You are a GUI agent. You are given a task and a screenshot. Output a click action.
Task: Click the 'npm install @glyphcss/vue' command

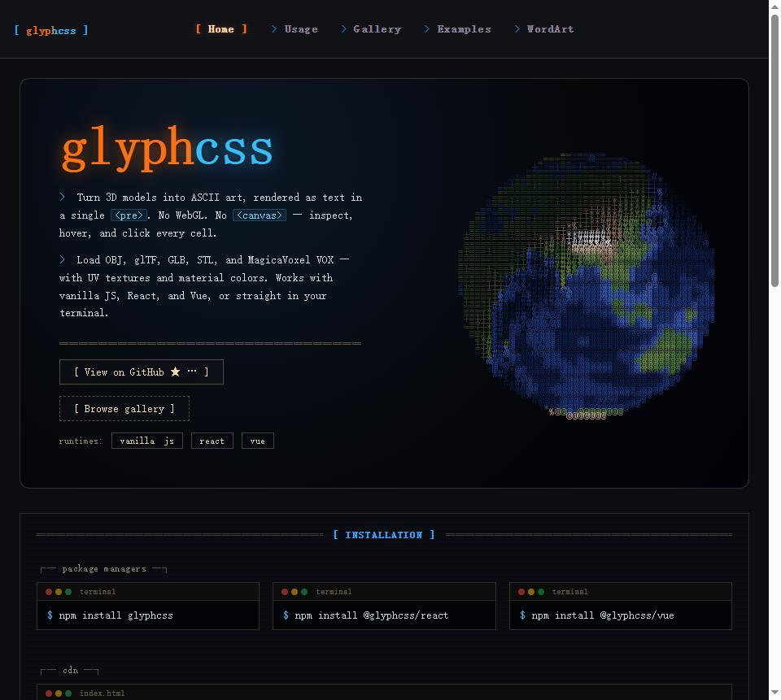click(x=603, y=615)
